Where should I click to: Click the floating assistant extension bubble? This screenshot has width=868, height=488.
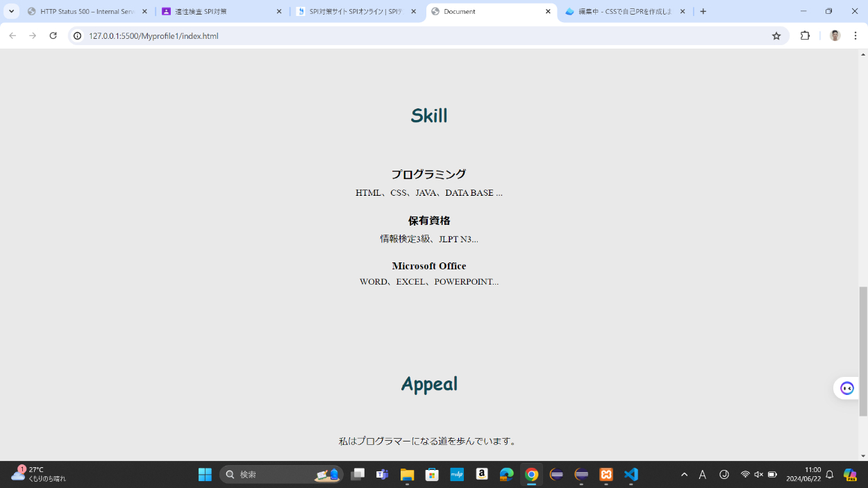click(847, 388)
